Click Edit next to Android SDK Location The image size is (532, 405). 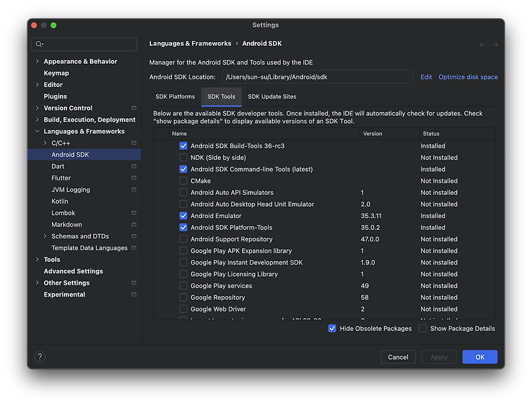[426, 76]
